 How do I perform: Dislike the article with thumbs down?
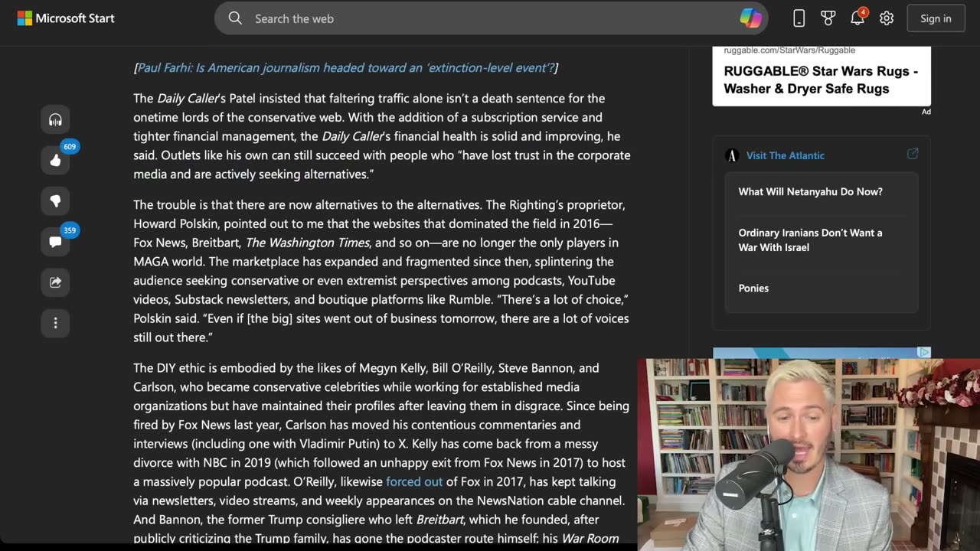[55, 201]
